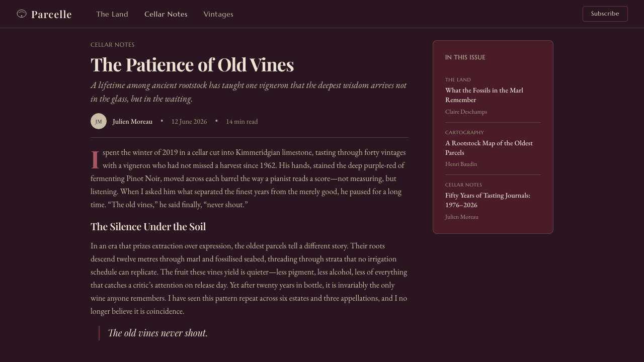Screen dimensions: 644x362
Task: Click Claire Deschamps author name
Action: click(x=466, y=112)
